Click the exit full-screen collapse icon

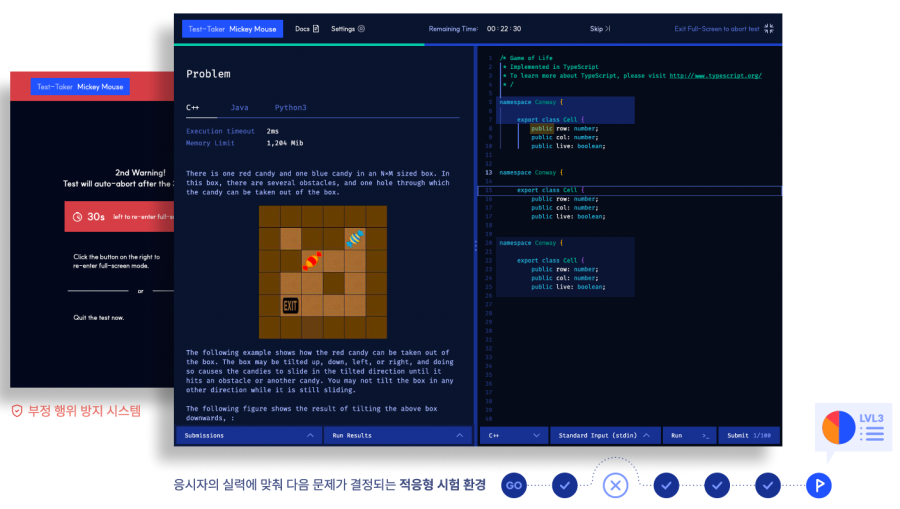(x=769, y=29)
